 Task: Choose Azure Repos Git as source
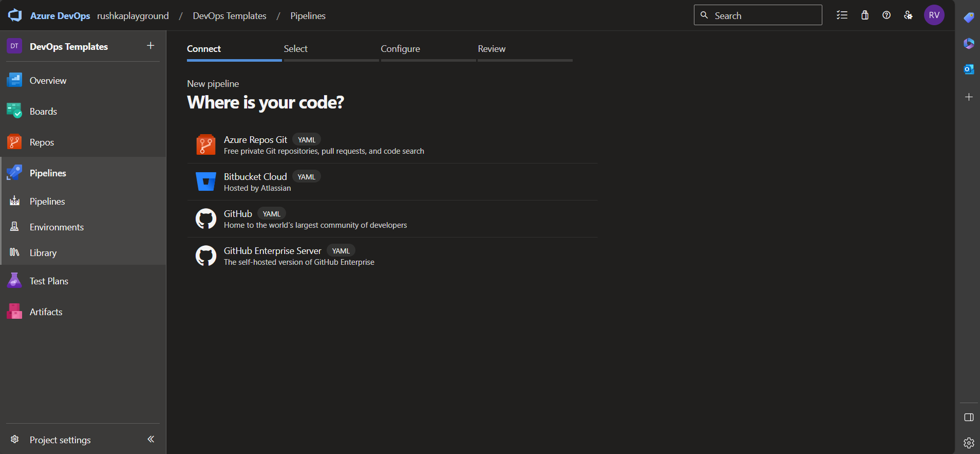392,145
